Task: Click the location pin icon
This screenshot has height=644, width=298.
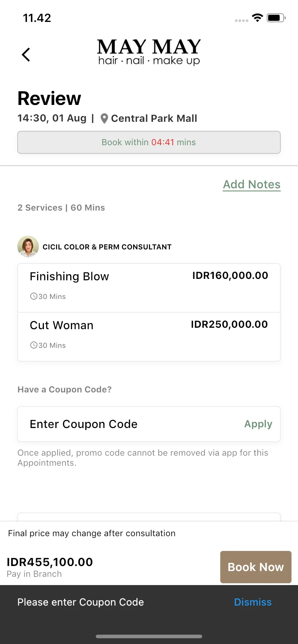Action: [104, 119]
